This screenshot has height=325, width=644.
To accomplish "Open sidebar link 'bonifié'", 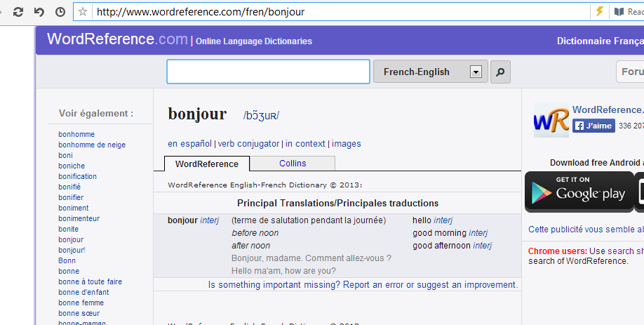I will point(69,187).
